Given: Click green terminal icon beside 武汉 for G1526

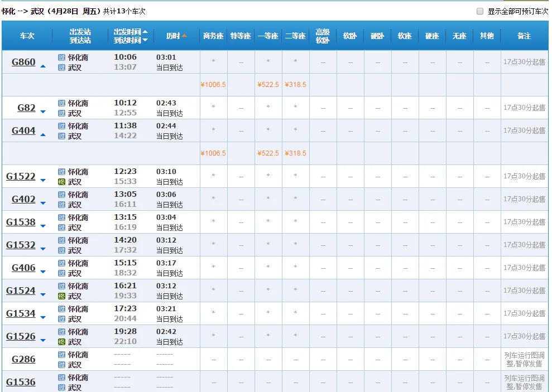Looking at the screenshot, I should pyautogui.click(x=62, y=342).
